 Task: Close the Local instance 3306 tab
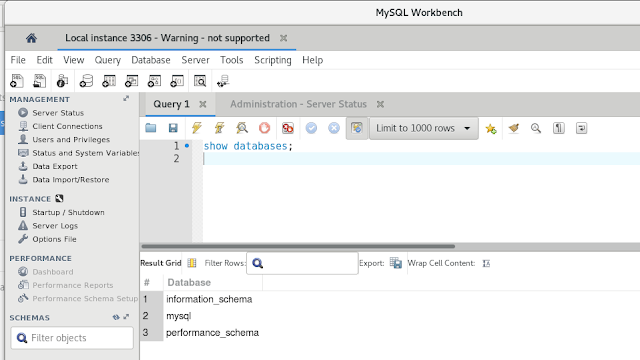pyautogui.click(x=283, y=38)
